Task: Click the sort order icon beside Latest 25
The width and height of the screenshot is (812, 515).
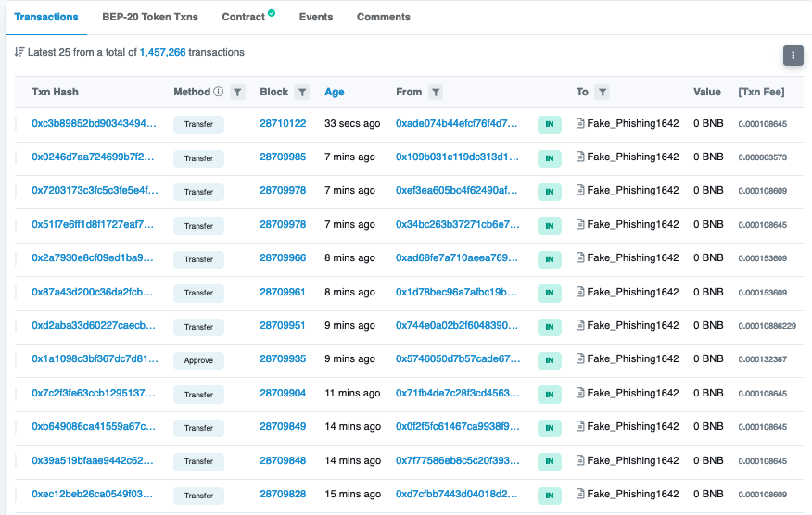Action: tap(19, 52)
